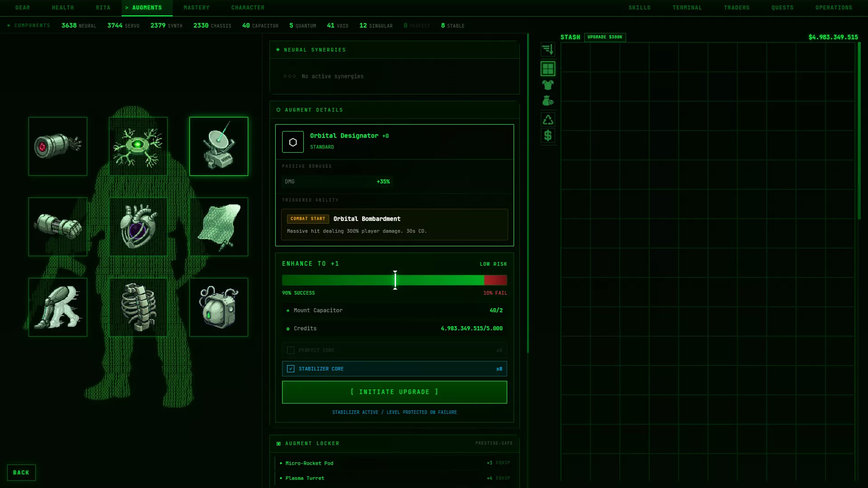Click the 12 Singular component count
Viewport: 868px width, 488px height.
click(x=376, y=26)
